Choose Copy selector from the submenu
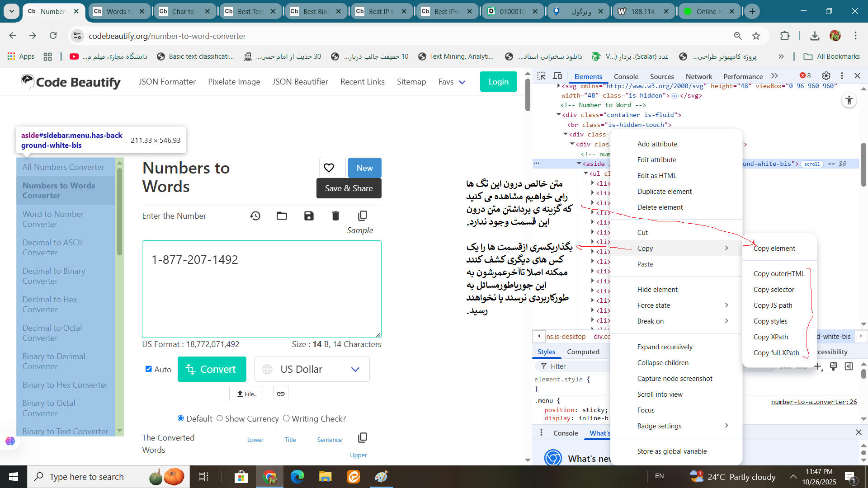868x488 pixels. [774, 290]
